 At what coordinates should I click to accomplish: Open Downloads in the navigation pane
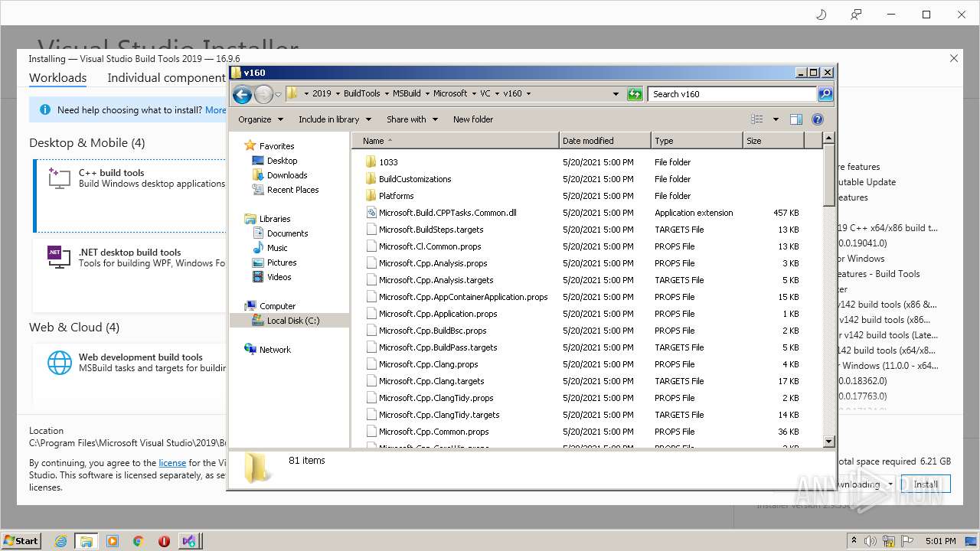(x=287, y=175)
